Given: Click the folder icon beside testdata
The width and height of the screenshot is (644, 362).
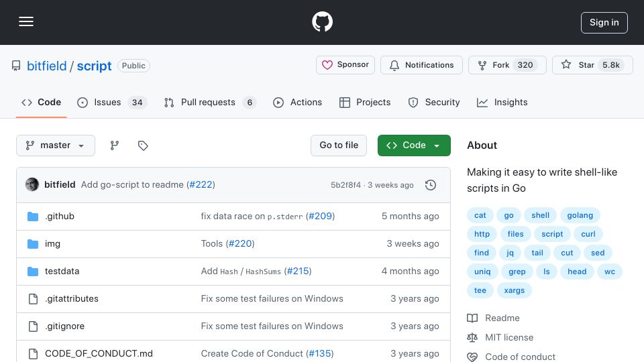Looking at the screenshot, I should 33,271.
